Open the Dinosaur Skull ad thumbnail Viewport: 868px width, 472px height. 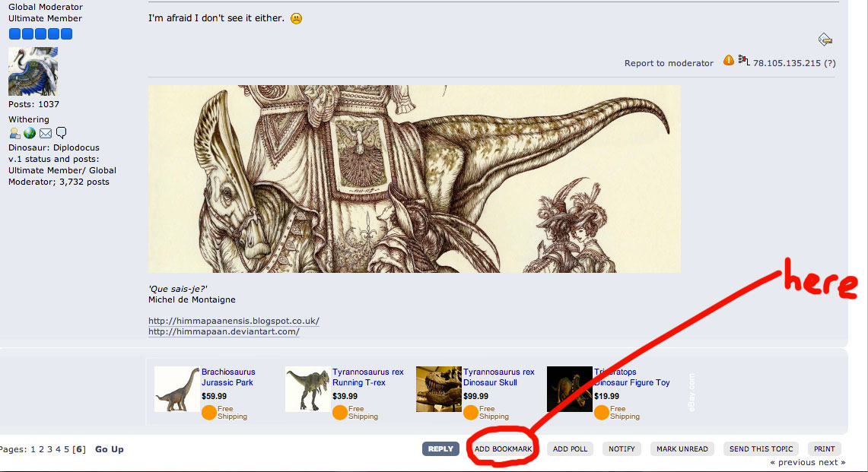pos(438,389)
